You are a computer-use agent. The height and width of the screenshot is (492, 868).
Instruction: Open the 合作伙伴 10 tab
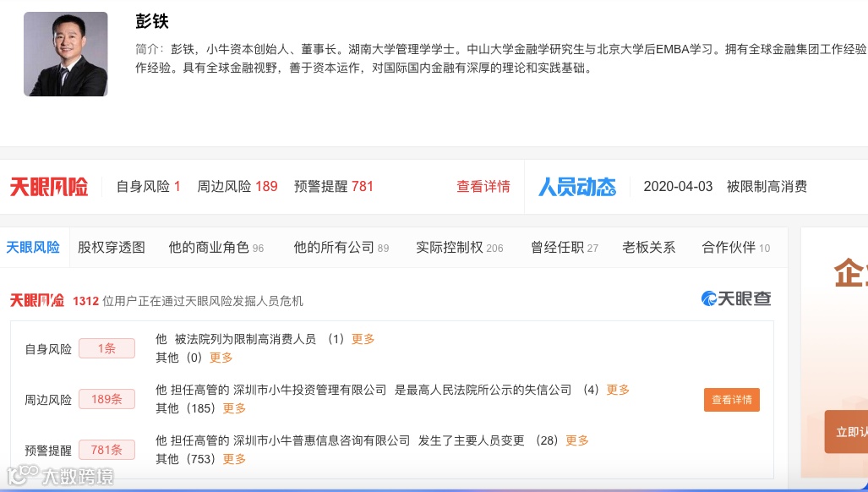tap(735, 248)
